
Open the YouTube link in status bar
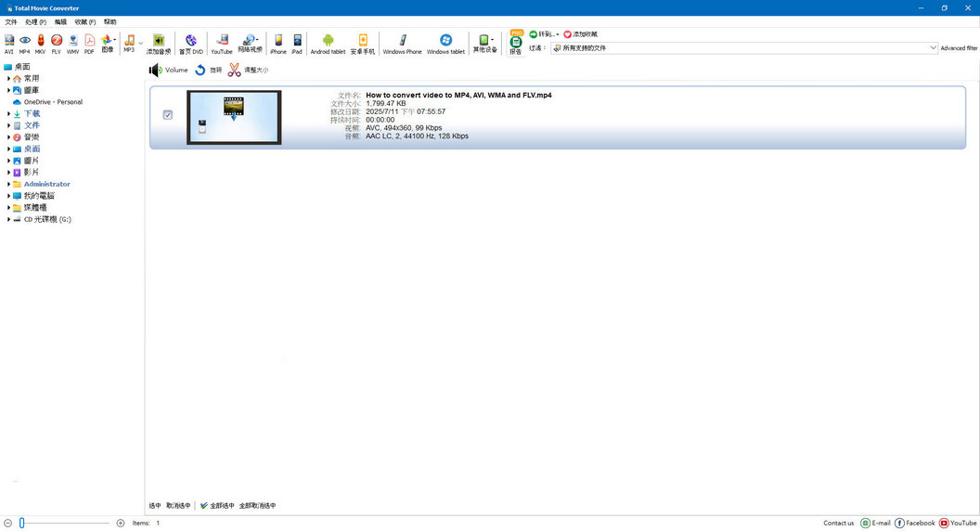tap(958, 523)
